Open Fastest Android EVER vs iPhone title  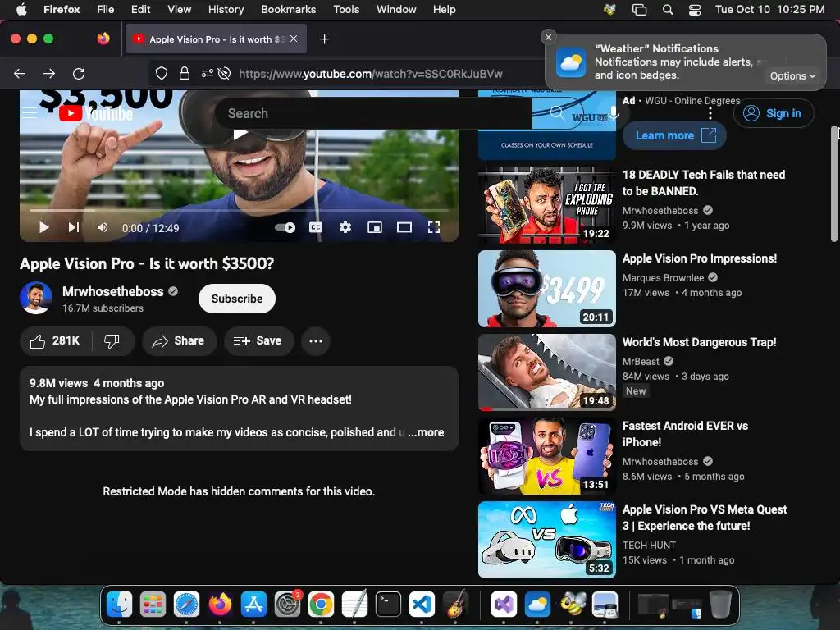point(685,434)
